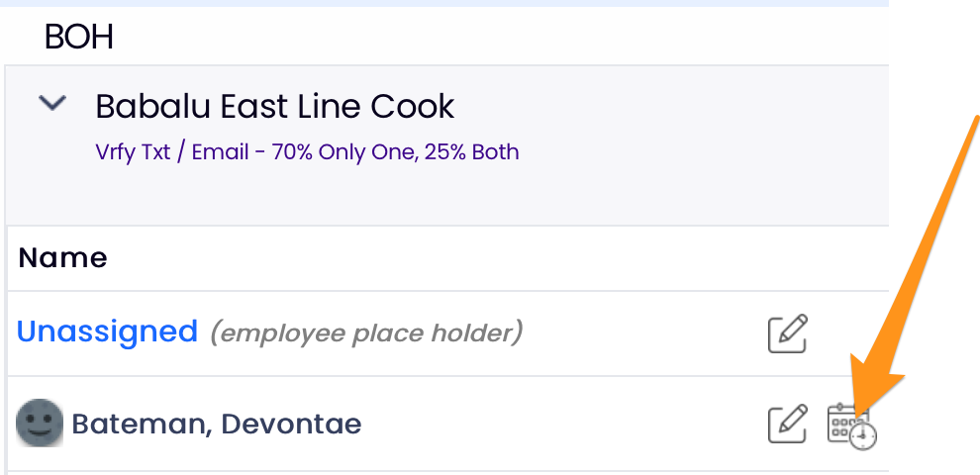Select the Bateman, Devontae name

(x=216, y=425)
